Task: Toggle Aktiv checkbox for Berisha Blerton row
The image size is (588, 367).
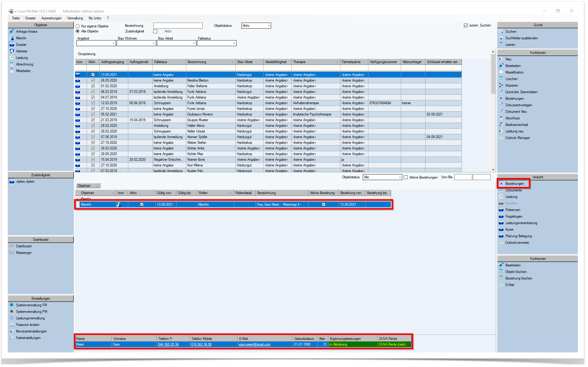Action: 93,80
